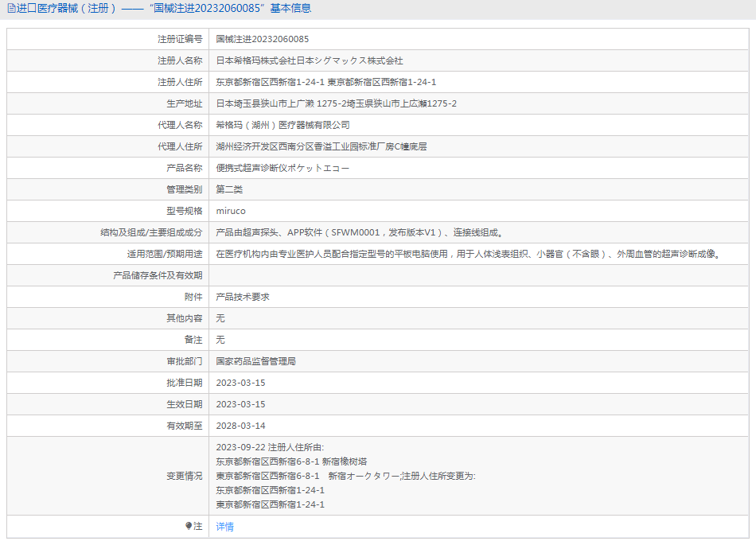Image resolution: width=756 pixels, height=545 pixels.
Task: Select the 注册人名称 row label
Action: [x=180, y=60]
